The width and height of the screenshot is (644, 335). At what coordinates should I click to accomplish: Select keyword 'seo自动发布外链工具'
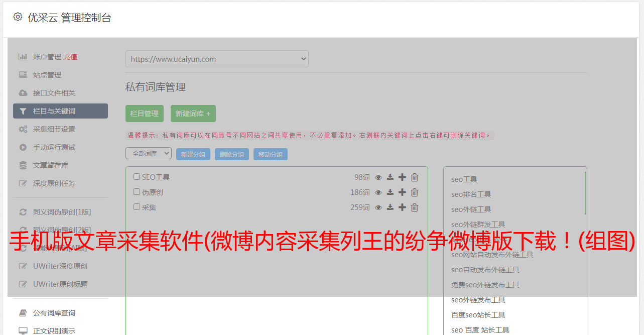pos(485,270)
